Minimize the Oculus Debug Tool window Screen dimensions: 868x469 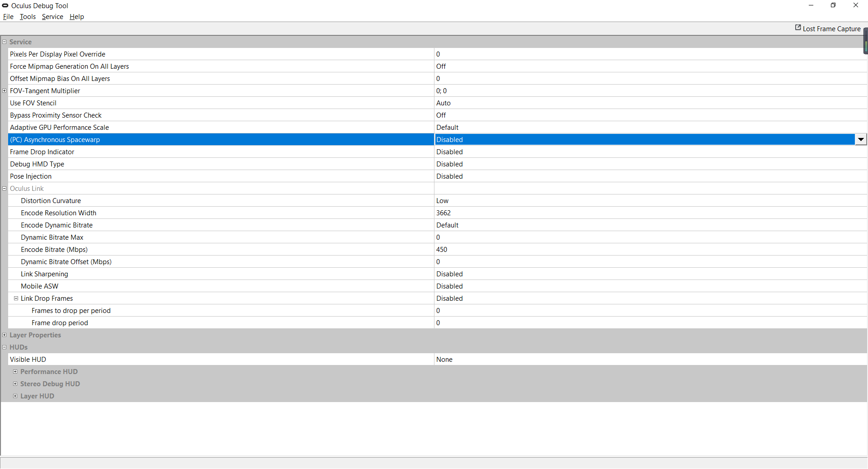pyautogui.click(x=811, y=5)
